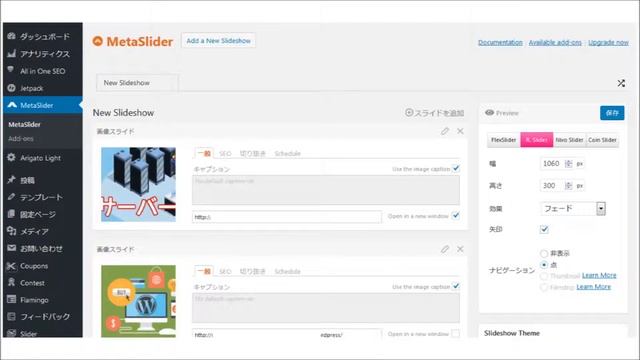This screenshot has width=640, height=360.
Task: Select navigation option 点
Action: coord(544,264)
